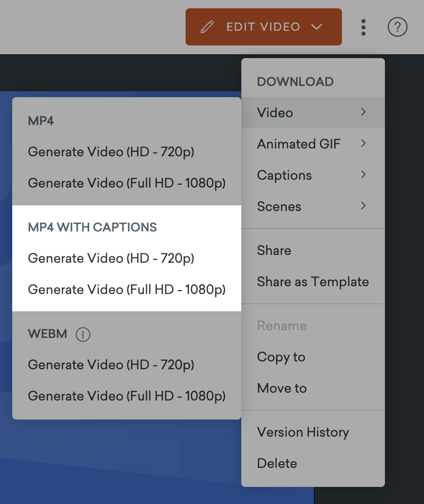
Task: Choose Share as Template
Action: 313,282
